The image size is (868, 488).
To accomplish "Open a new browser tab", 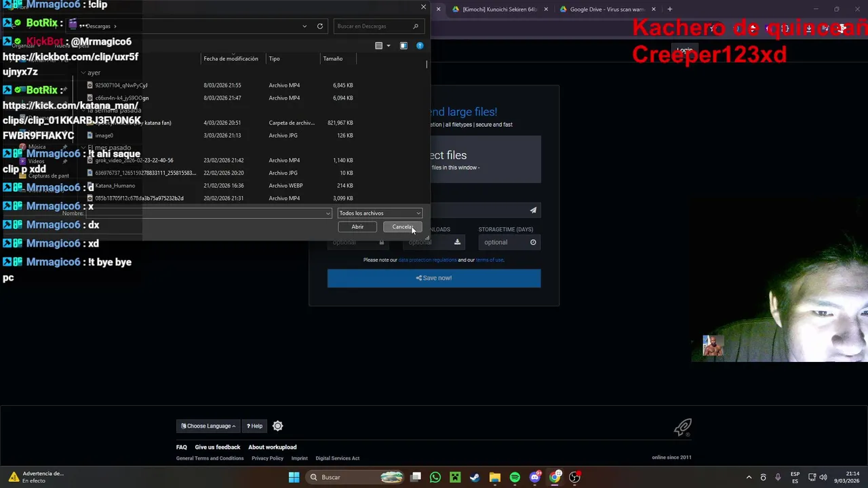I will pos(669,9).
